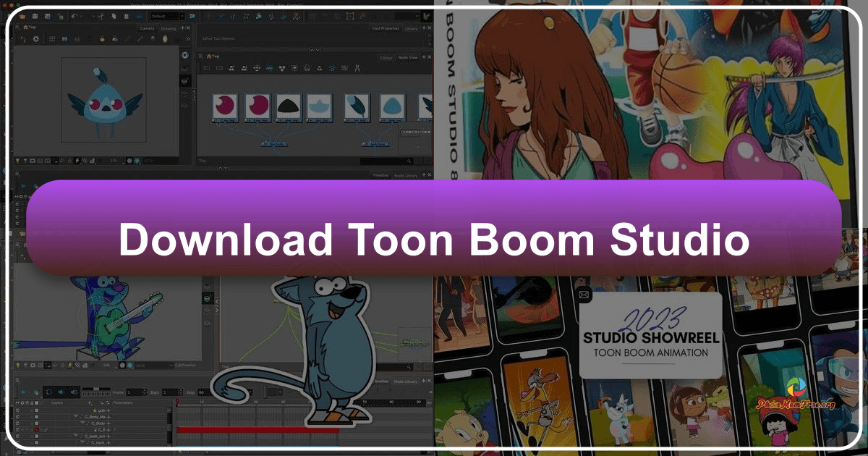The height and width of the screenshot is (456, 868).
Task: Expand the C_Body_Mx layer in the Timeline
Action: point(76,417)
